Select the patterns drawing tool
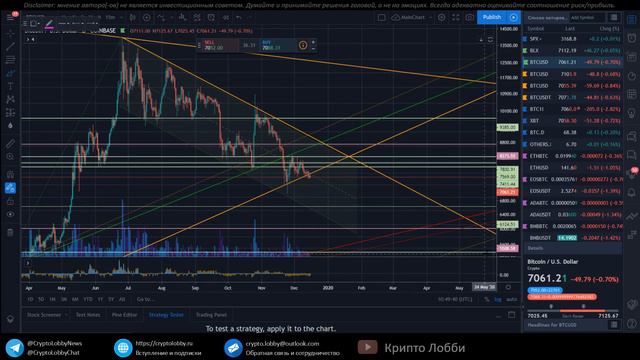This screenshot has width=640, height=360. tap(10, 99)
